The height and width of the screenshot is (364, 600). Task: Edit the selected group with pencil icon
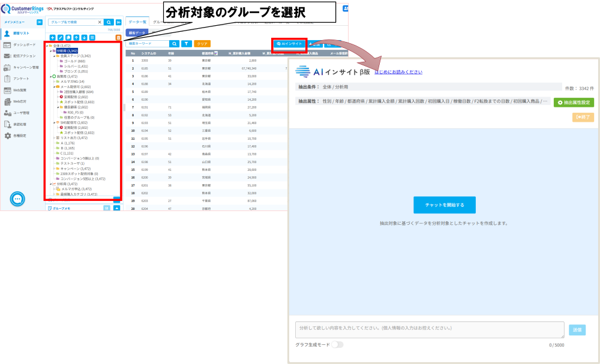tap(61, 37)
